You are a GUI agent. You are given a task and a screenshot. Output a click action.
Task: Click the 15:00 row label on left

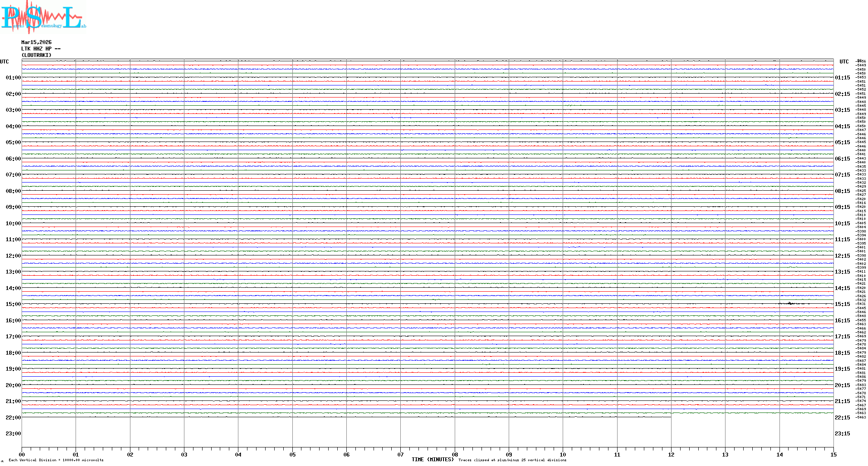[x=13, y=304]
